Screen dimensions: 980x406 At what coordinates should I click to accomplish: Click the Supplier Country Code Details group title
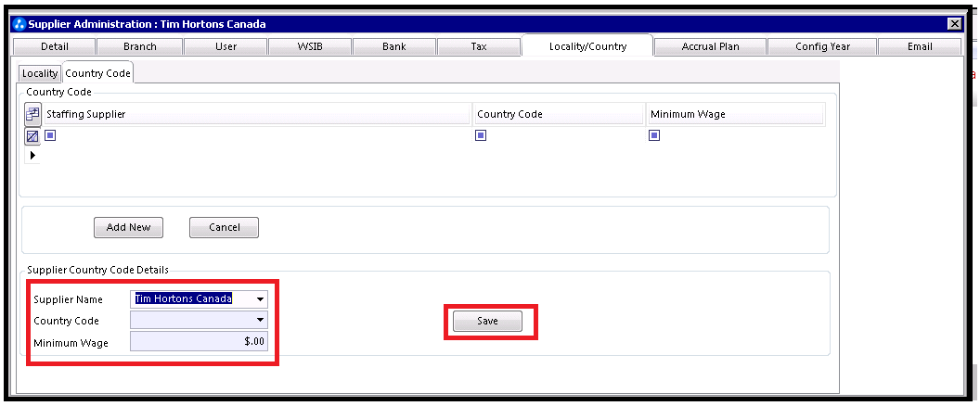point(97,271)
